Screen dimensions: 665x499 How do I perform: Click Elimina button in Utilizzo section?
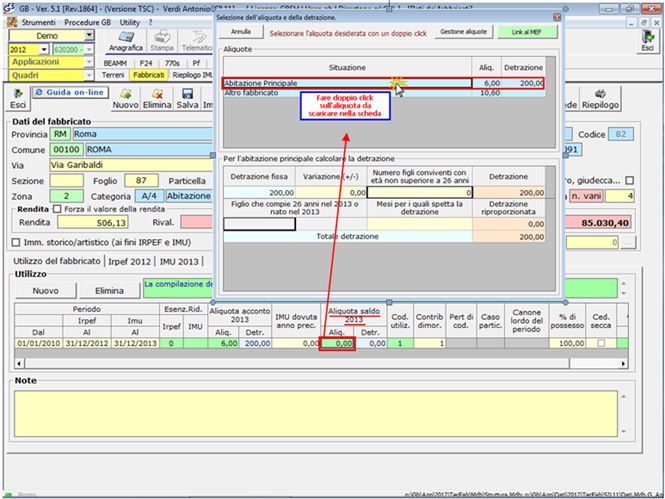click(109, 291)
